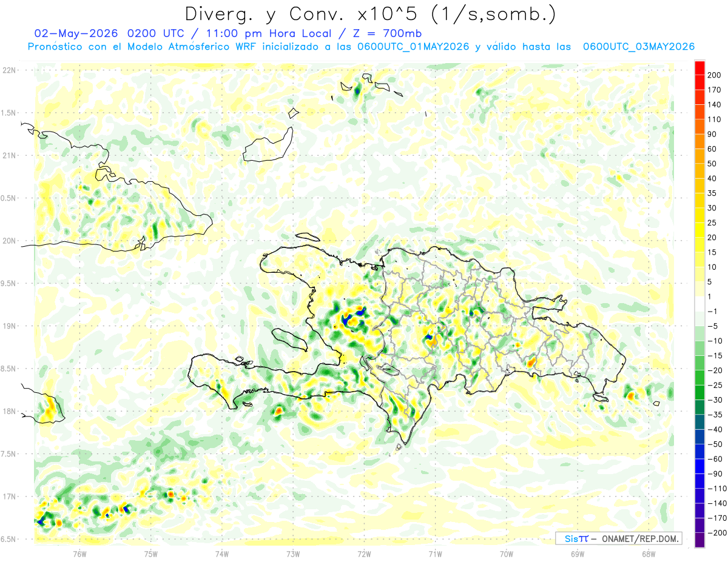Click the forecast date 02-May-2026 text
This screenshot has width=728, height=562.
click(x=76, y=33)
